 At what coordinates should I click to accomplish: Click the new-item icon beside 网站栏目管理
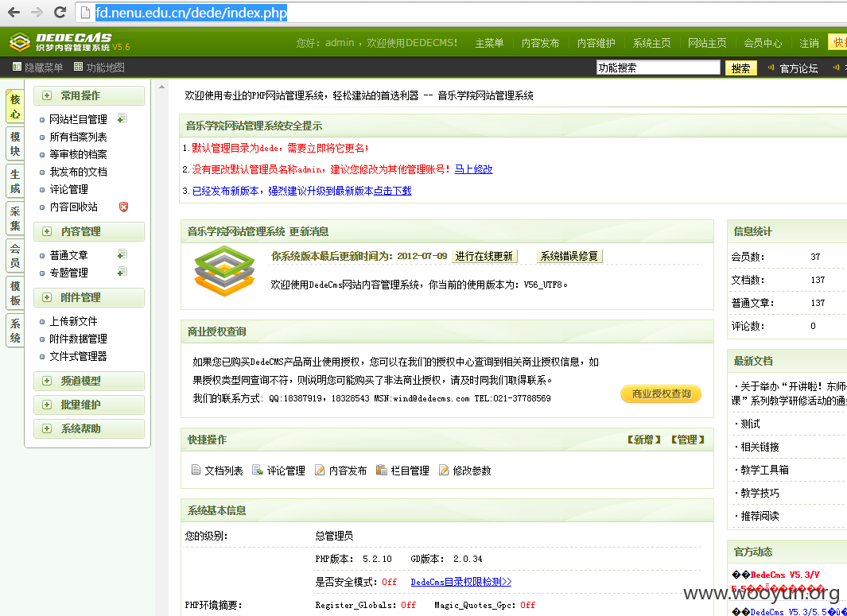point(122,118)
